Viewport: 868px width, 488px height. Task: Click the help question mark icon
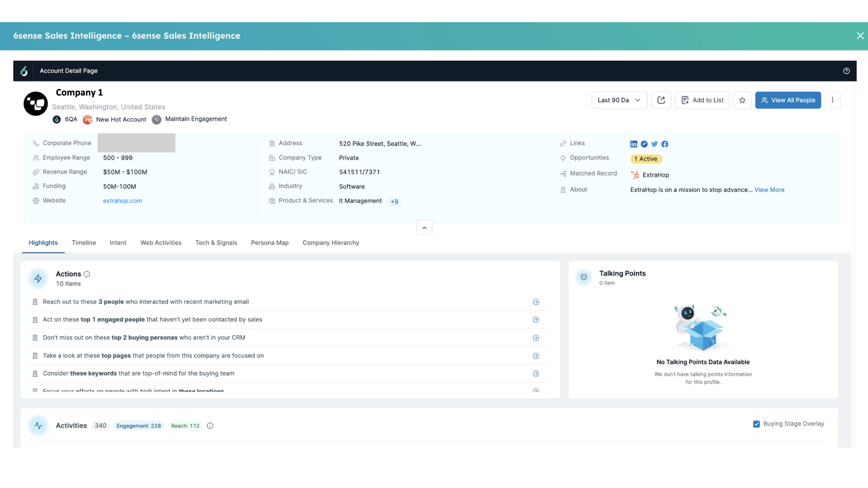click(846, 71)
